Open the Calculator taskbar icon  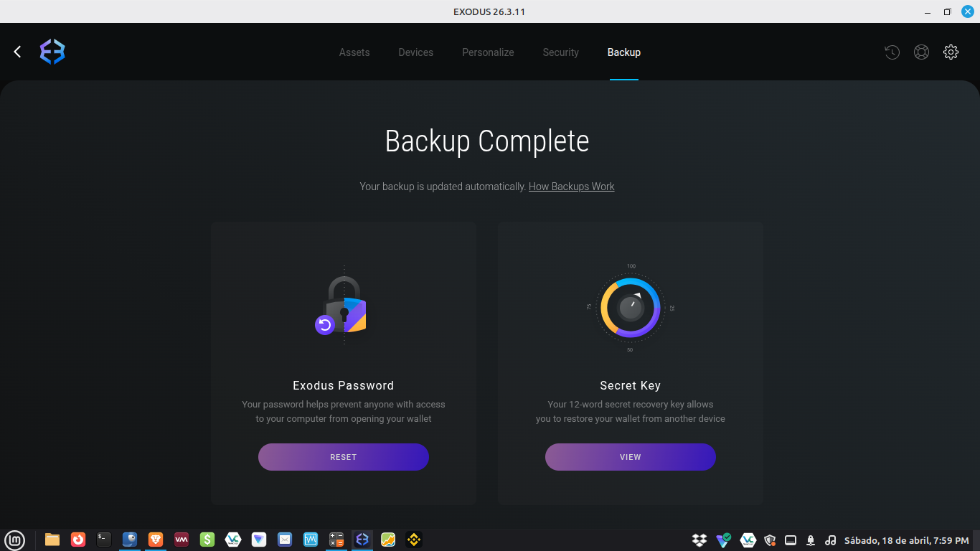pyautogui.click(x=336, y=540)
